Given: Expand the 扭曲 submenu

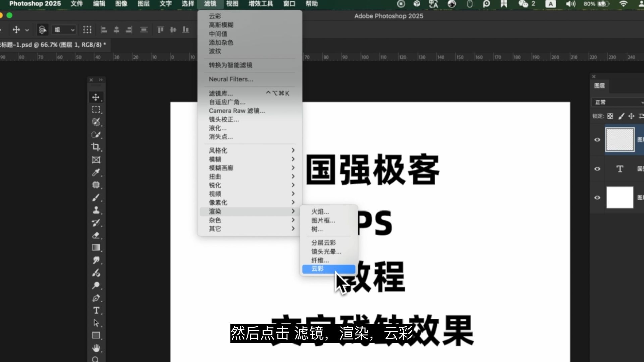Looking at the screenshot, I should [250, 177].
